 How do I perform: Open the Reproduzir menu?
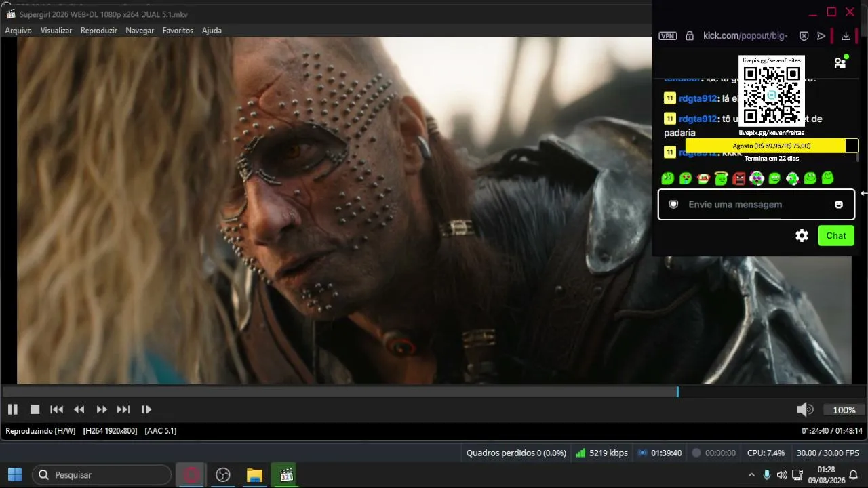[x=99, y=30]
